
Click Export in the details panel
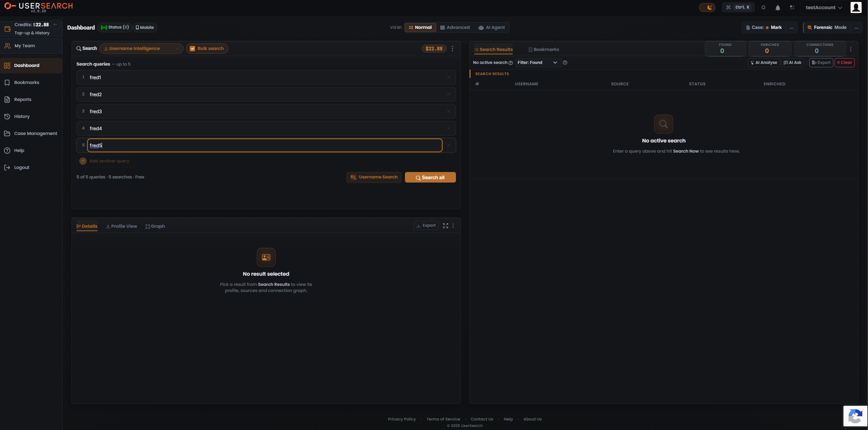point(426,225)
